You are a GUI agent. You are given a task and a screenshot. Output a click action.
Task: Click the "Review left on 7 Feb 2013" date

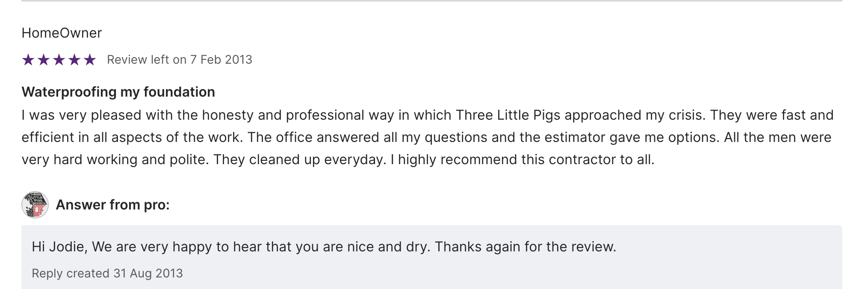click(180, 60)
